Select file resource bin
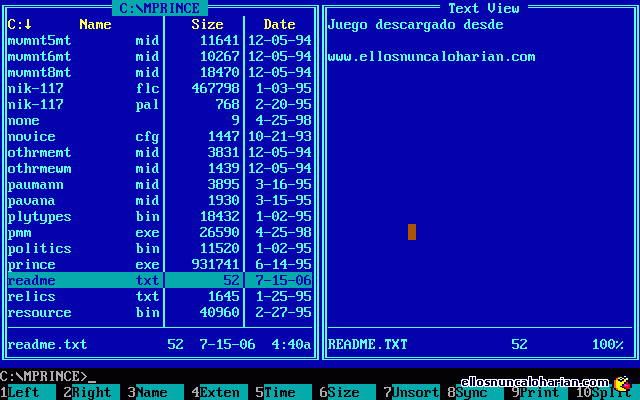Image resolution: width=640 pixels, height=400 pixels. [160, 312]
